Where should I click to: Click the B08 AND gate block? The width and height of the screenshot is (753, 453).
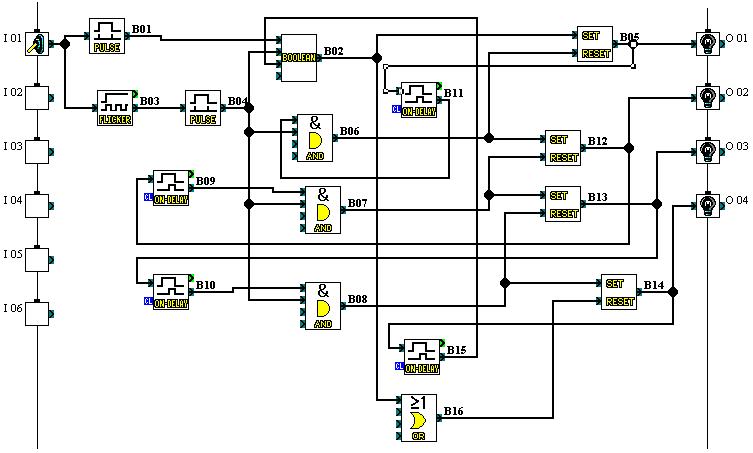tap(323, 306)
